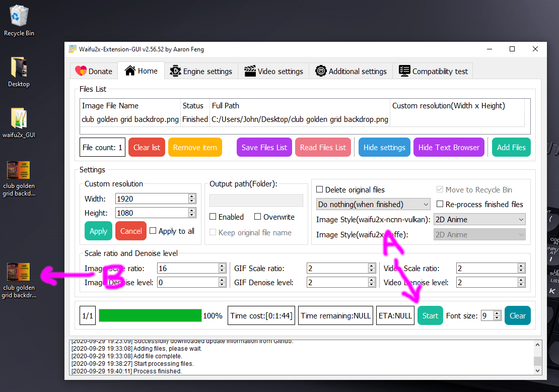Apply the custom resolution
This screenshot has height=392, width=559.
pyautogui.click(x=98, y=231)
